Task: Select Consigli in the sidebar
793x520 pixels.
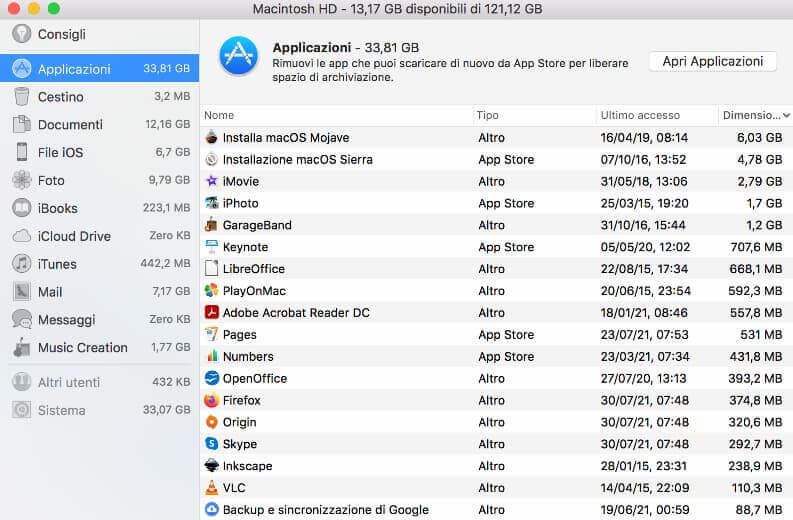Action: (100, 34)
